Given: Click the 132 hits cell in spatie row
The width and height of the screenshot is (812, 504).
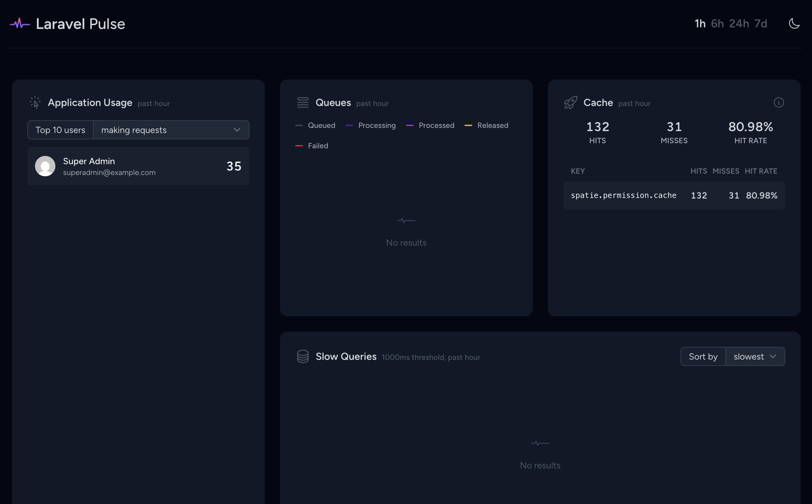Looking at the screenshot, I should point(699,195).
